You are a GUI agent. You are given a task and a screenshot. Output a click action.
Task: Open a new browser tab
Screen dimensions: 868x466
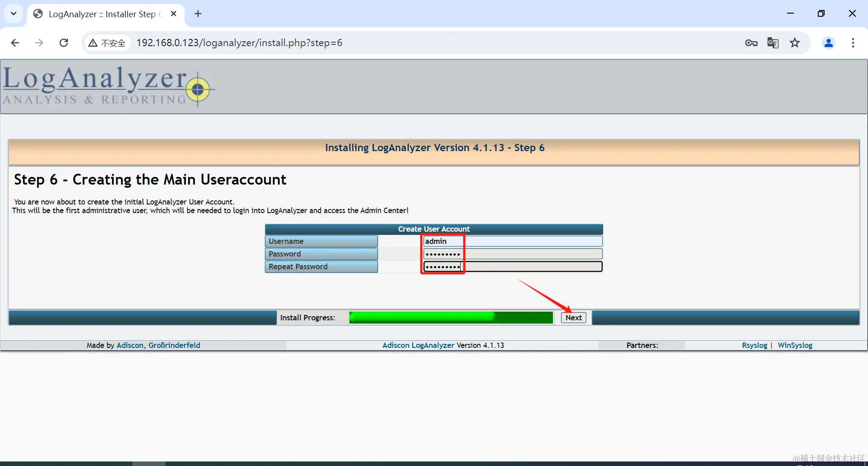[x=198, y=14]
